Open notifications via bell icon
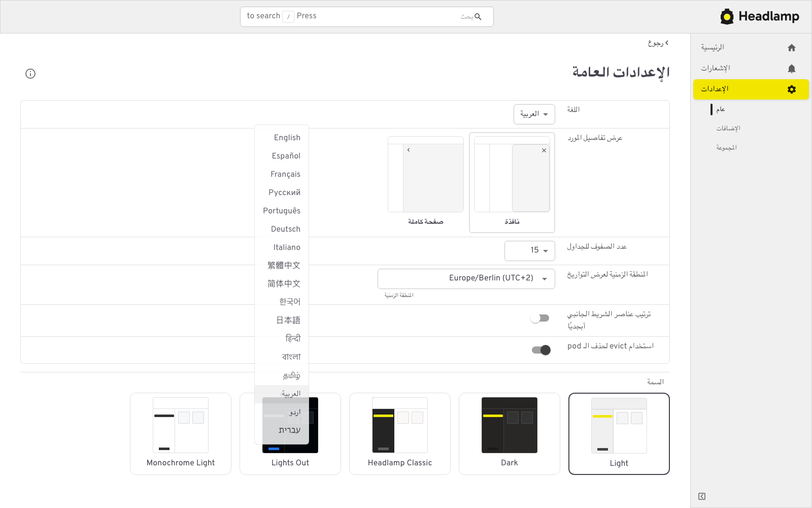This screenshot has height=508, width=812. click(x=791, y=69)
